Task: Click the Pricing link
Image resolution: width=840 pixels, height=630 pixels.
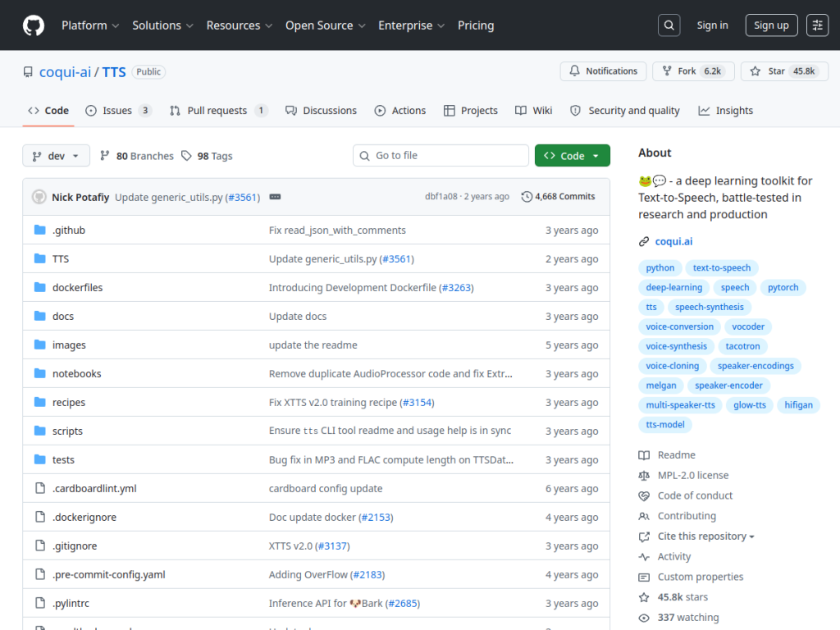Action: coord(476,25)
